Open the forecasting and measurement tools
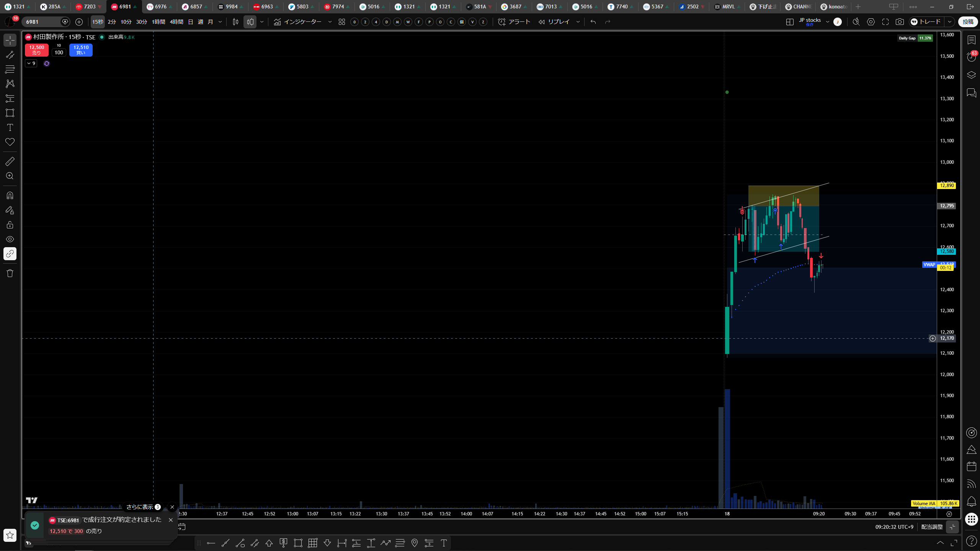 (x=10, y=98)
